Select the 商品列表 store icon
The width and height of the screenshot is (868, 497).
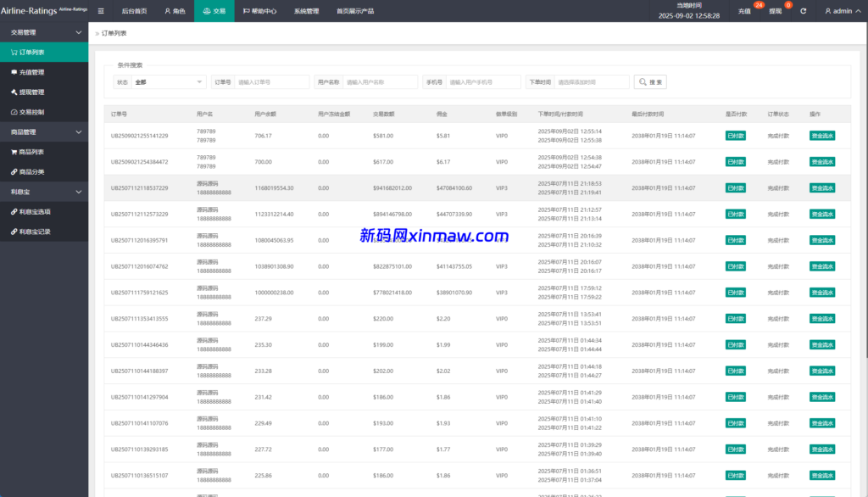(x=15, y=152)
